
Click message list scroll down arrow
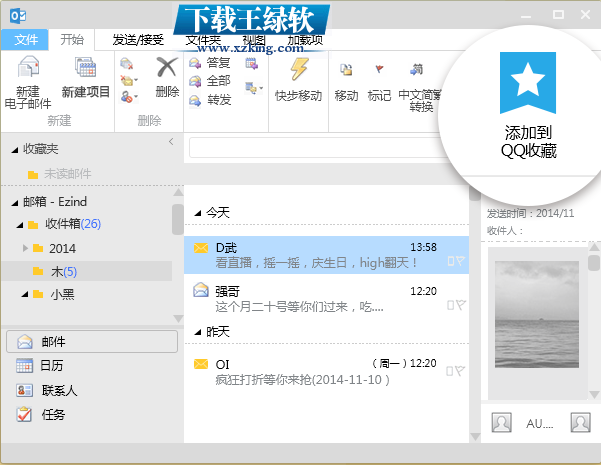pyautogui.click(x=475, y=437)
